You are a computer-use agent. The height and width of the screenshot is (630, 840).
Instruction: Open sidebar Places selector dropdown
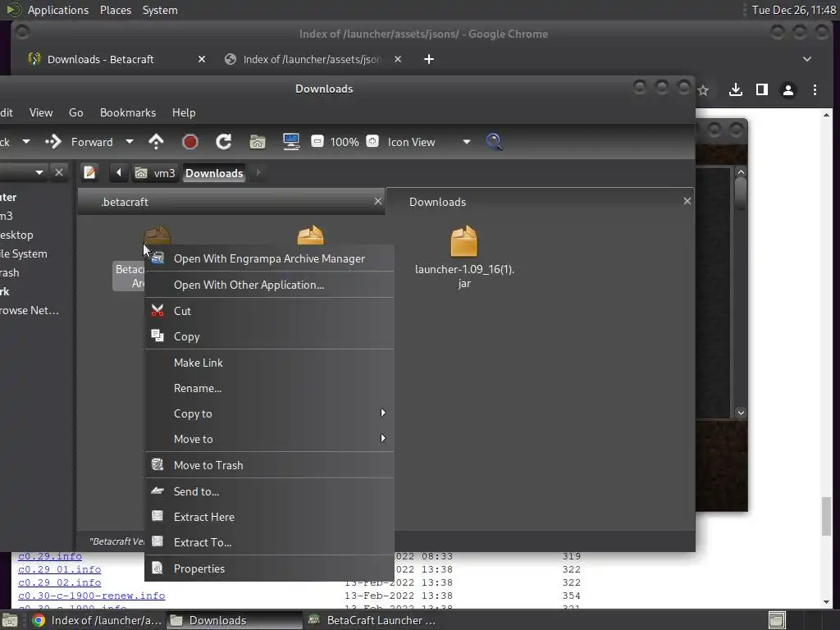coord(39,172)
